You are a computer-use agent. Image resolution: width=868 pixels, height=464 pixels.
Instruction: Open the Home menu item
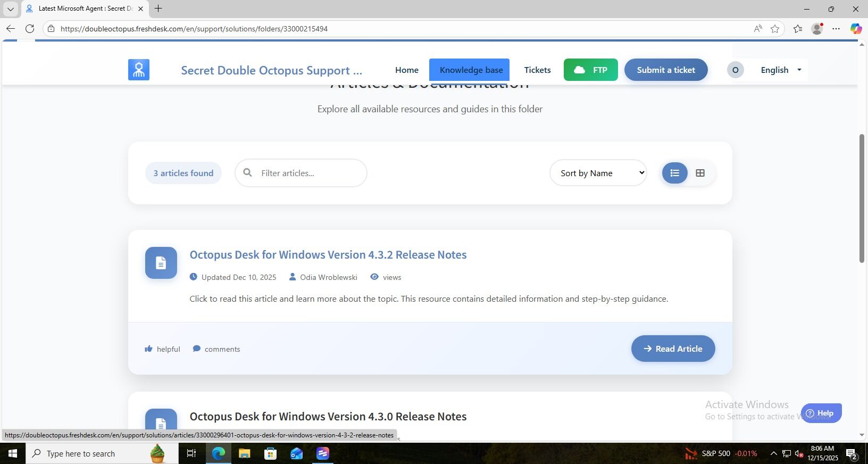coord(407,70)
